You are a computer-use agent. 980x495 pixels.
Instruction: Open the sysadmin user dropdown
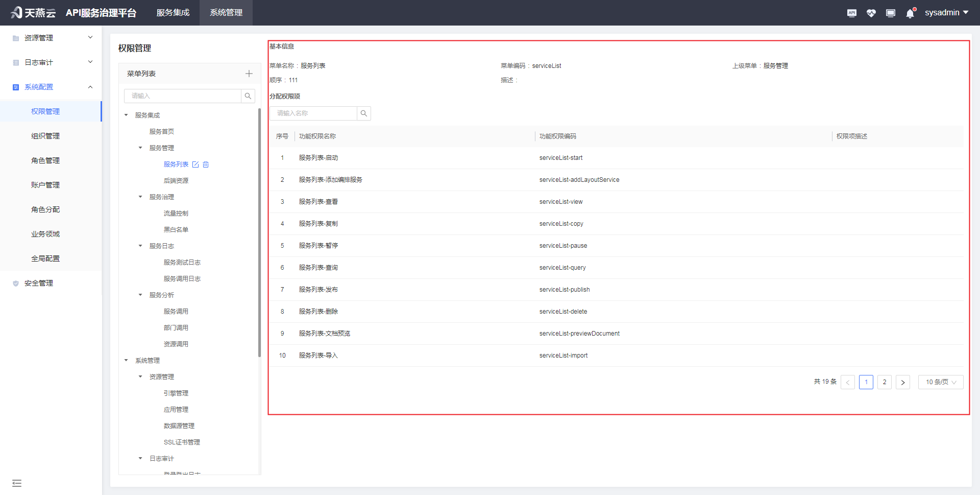[946, 13]
